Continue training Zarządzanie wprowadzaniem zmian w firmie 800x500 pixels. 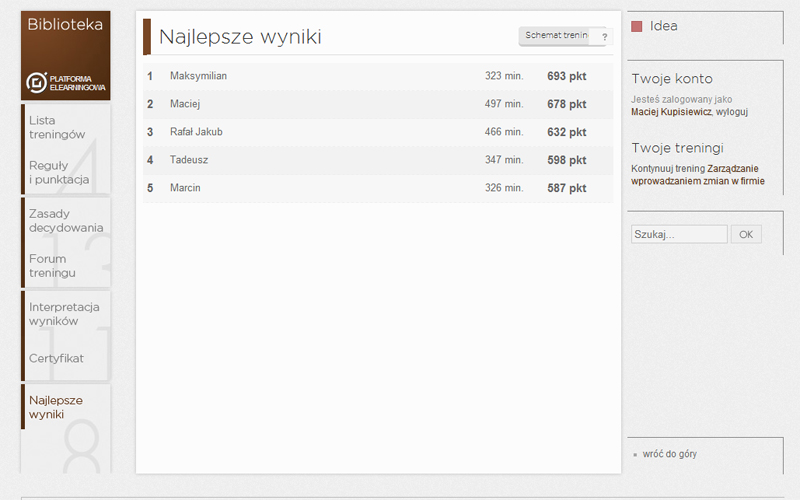coord(697,174)
